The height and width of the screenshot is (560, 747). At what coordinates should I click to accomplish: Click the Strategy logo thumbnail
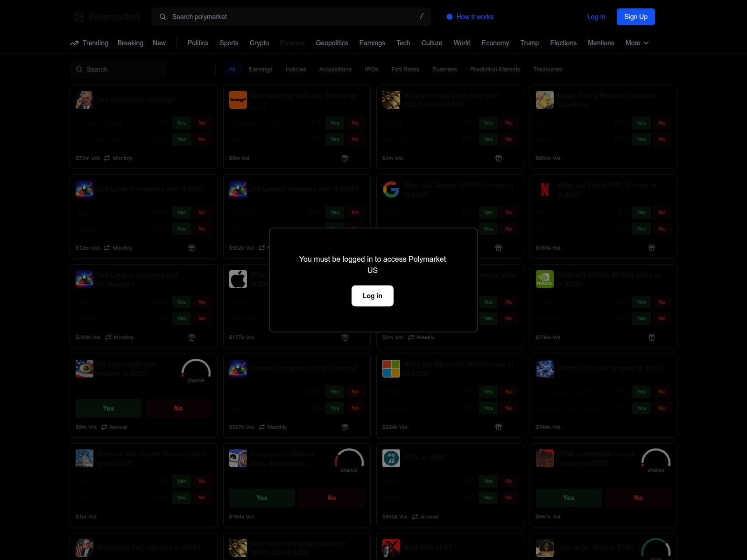[x=238, y=100]
